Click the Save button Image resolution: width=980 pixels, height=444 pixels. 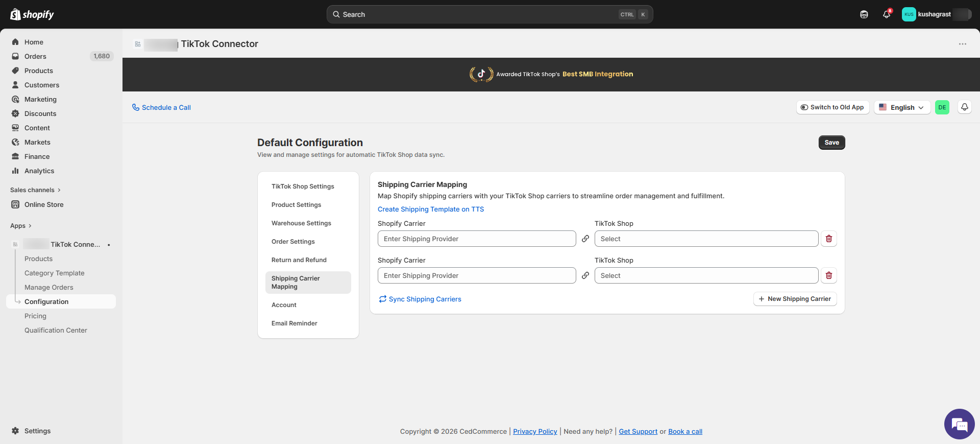831,143
